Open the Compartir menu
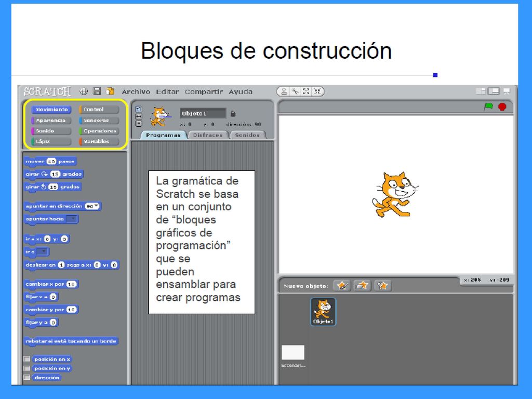The height and width of the screenshot is (399, 532). pos(204,91)
